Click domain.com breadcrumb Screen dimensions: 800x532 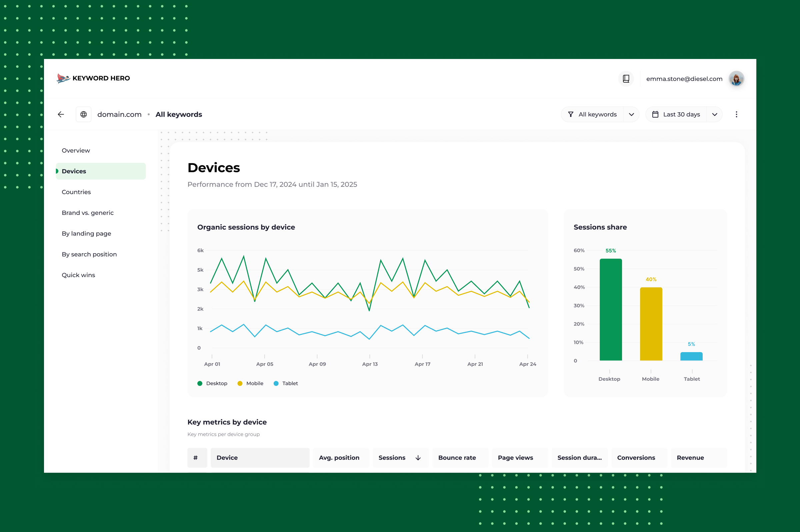pos(119,114)
